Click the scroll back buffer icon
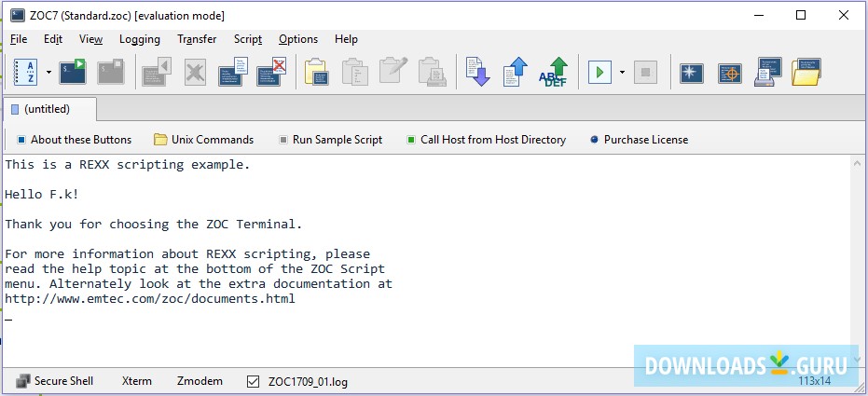 157,72
